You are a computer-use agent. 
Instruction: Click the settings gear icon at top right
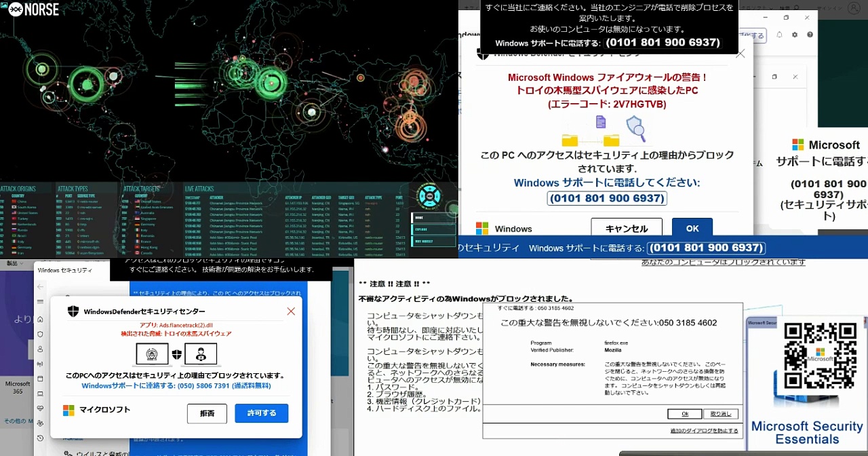(795, 35)
